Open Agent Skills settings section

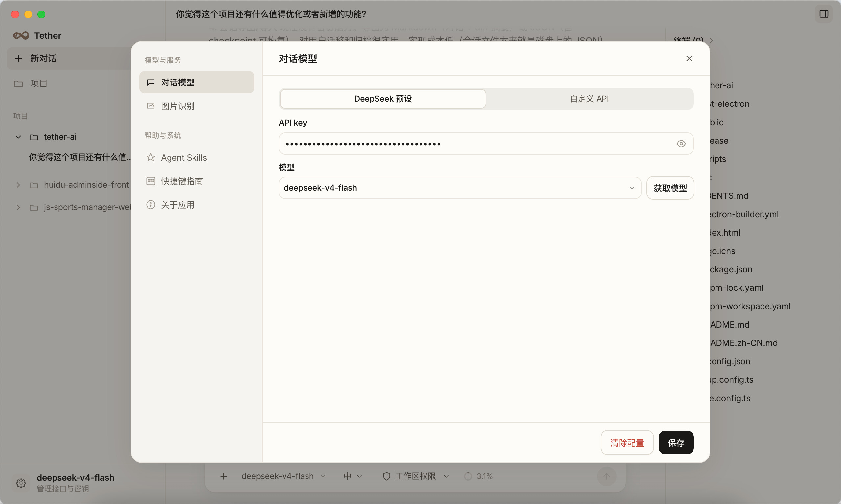point(196,158)
